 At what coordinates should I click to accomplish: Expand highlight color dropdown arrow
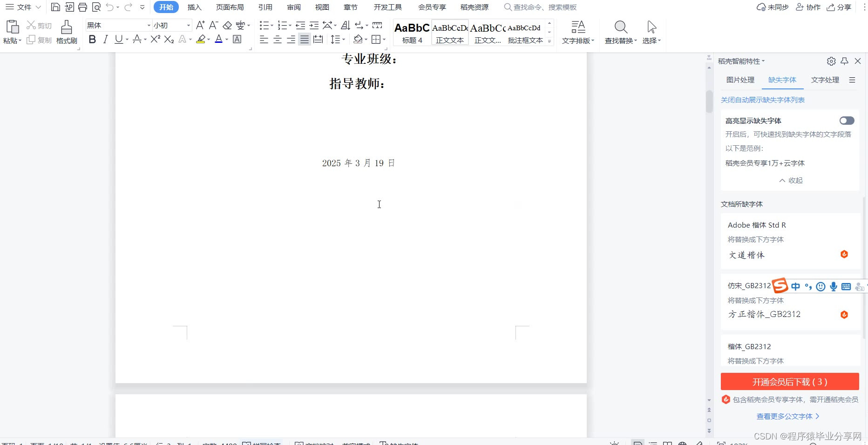[x=208, y=40]
